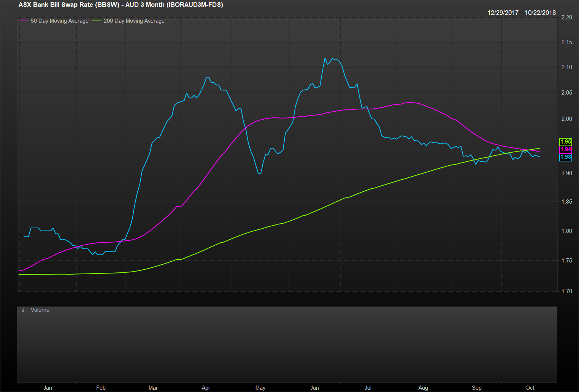Click the small Volume panel icon
The width and height of the screenshot is (579, 392).
(x=23, y=310)
